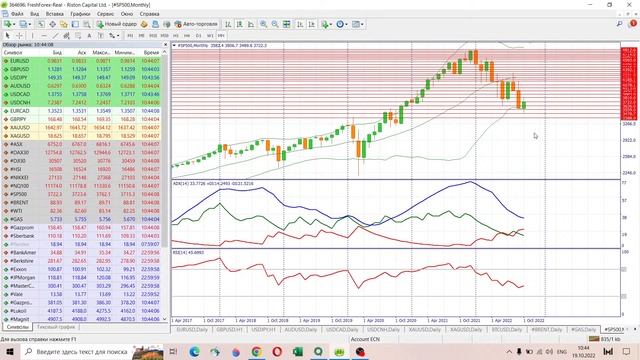Toggle the Data Window icon

point(53,24)
